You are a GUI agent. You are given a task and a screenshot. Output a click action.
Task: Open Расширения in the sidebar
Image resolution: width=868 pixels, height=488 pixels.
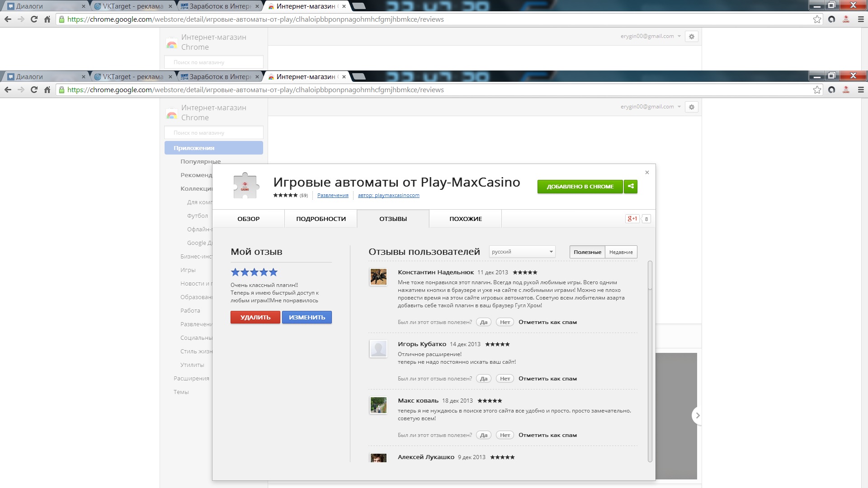tap(191, 378)
